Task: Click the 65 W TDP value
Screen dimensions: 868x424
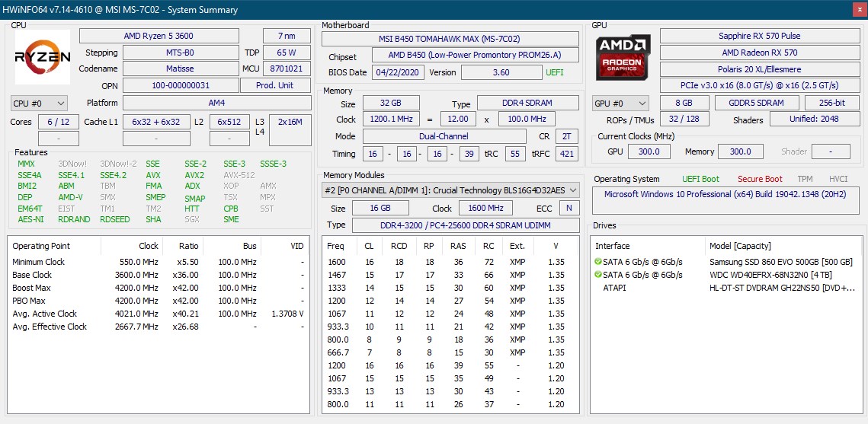Action: click(x=287, y=53)
